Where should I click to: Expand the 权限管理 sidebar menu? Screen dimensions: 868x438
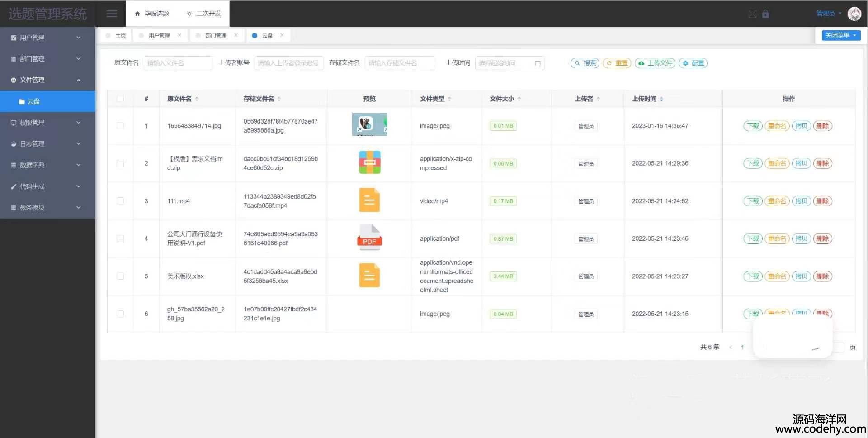tap(47, 123)
